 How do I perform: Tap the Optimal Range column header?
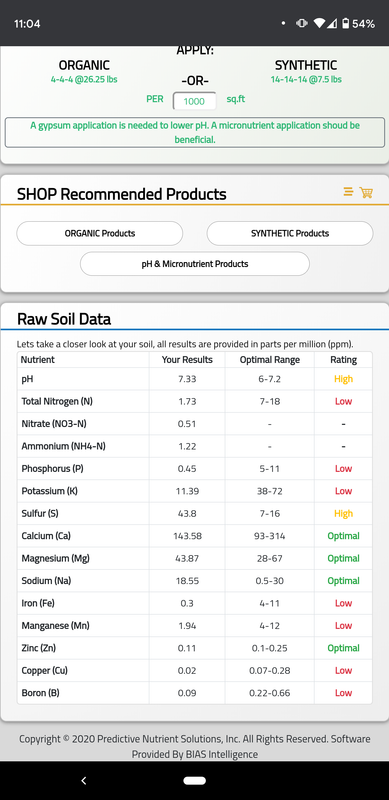(270, 360)
